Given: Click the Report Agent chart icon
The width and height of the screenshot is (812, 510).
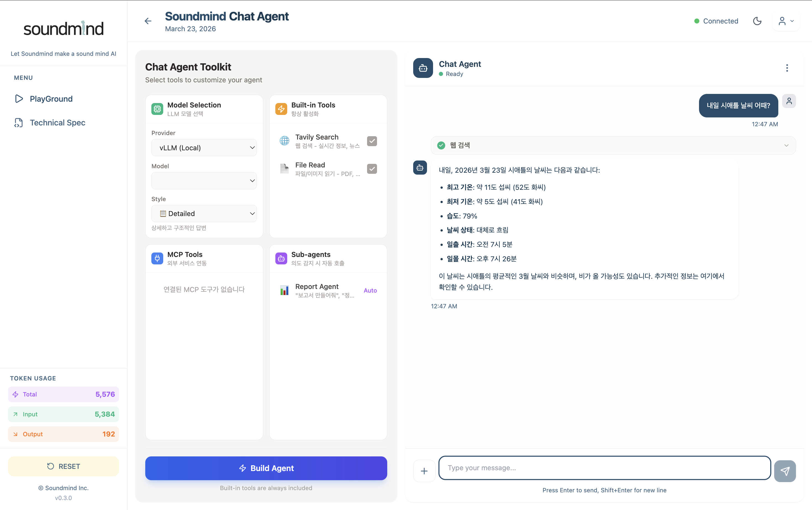Looking at the screenshot, I should pyautogui.click(x=284, y=290).
